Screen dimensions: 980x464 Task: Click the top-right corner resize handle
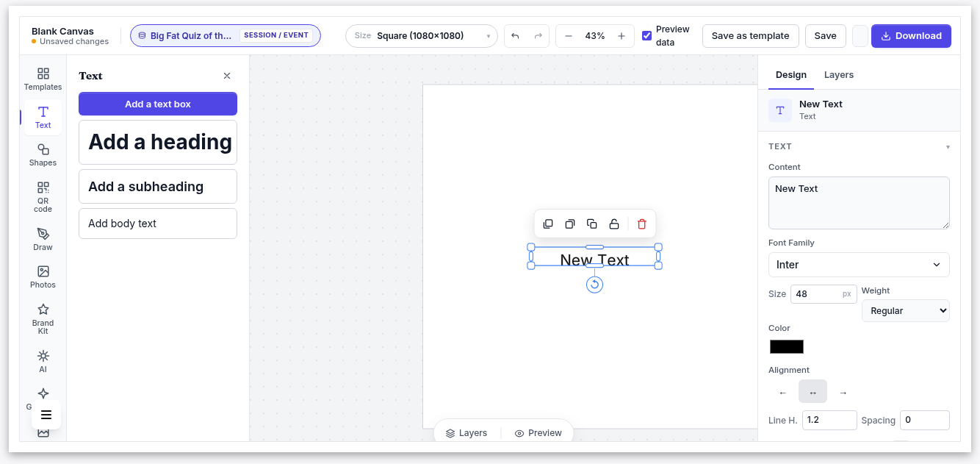[x=658, y=247]
